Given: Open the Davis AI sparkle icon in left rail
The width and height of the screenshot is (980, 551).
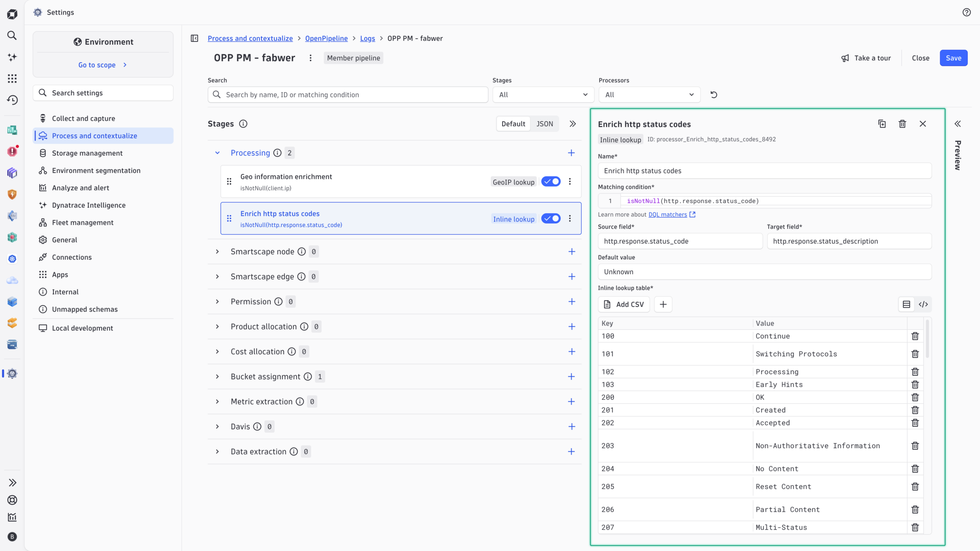Looking at the screenshot, I should [12, 57].
